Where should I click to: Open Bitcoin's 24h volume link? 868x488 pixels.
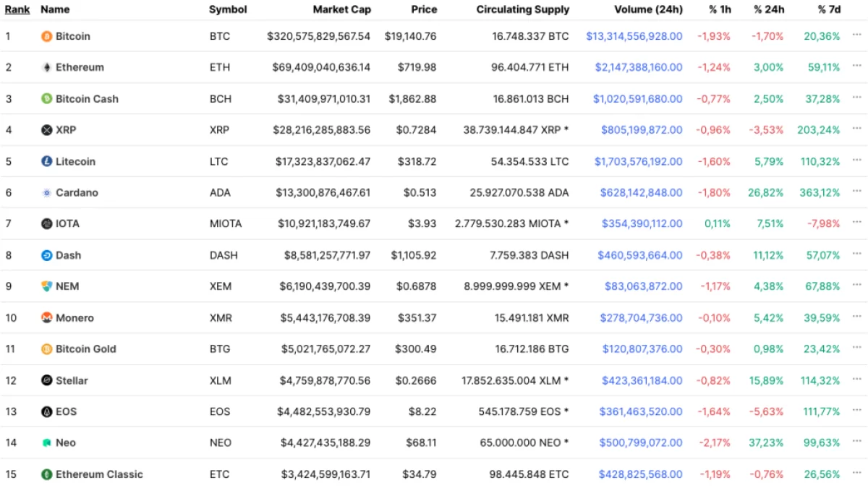click(634, 36)
